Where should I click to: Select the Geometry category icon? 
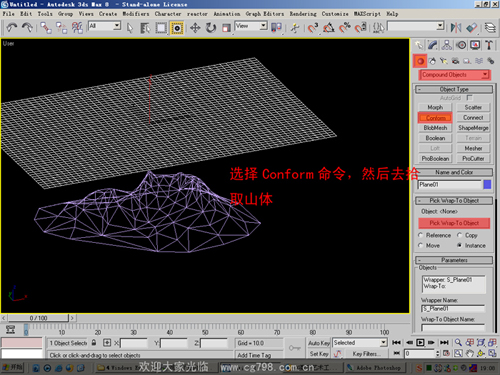(420, 61)
